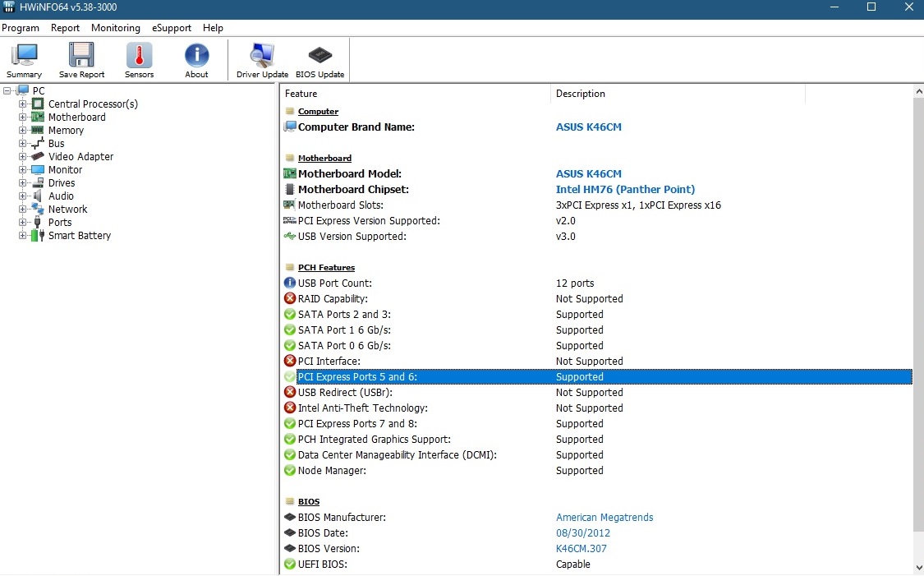Click the Bus tree icon

click(x=38, y=143)
